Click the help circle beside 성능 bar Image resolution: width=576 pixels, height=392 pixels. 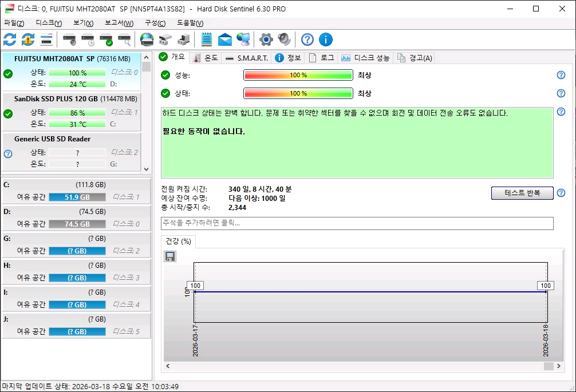(561, 75)
